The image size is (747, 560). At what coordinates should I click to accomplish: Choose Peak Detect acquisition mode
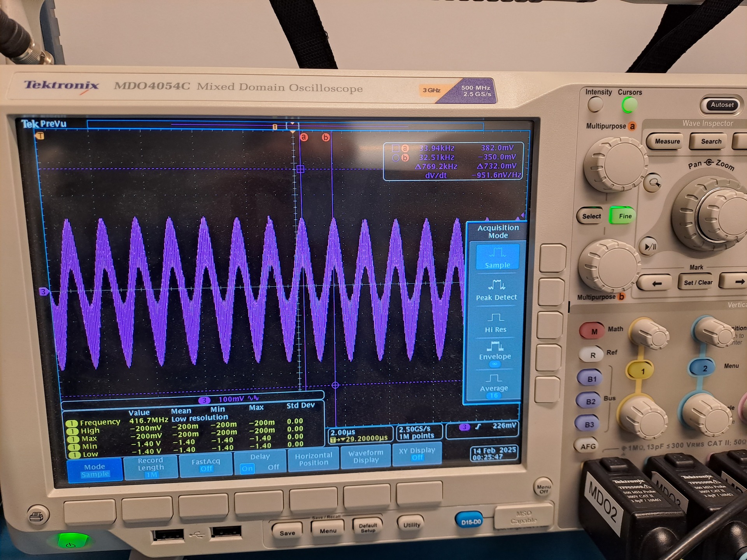point(496,290)
